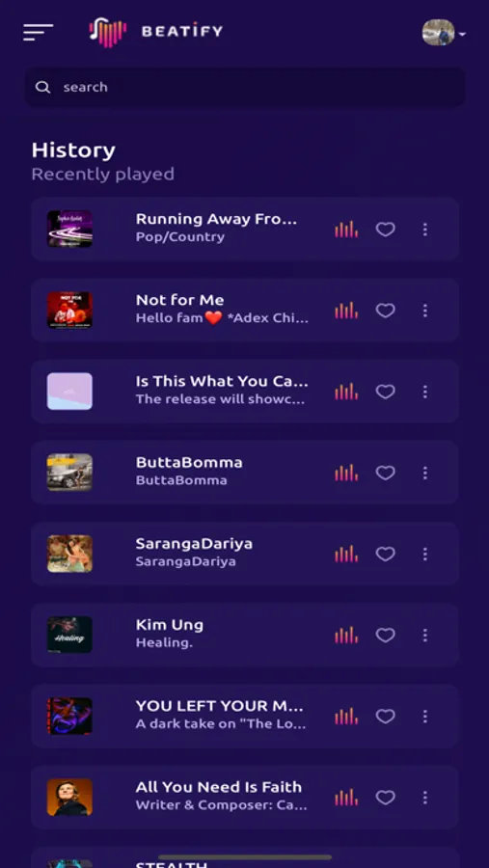Screen dimensions: 489x868
Task: Open more options for ButtaBomma
Action: coord(425,473)
